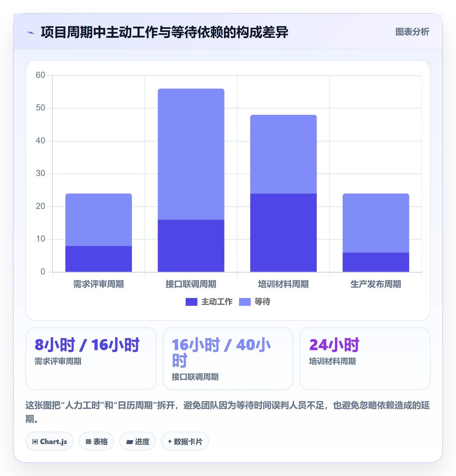Viewport: 456px width, 476px height.
Task: Click the 生产发布周期 dark active-work bar segment
Action: (376, 262)
